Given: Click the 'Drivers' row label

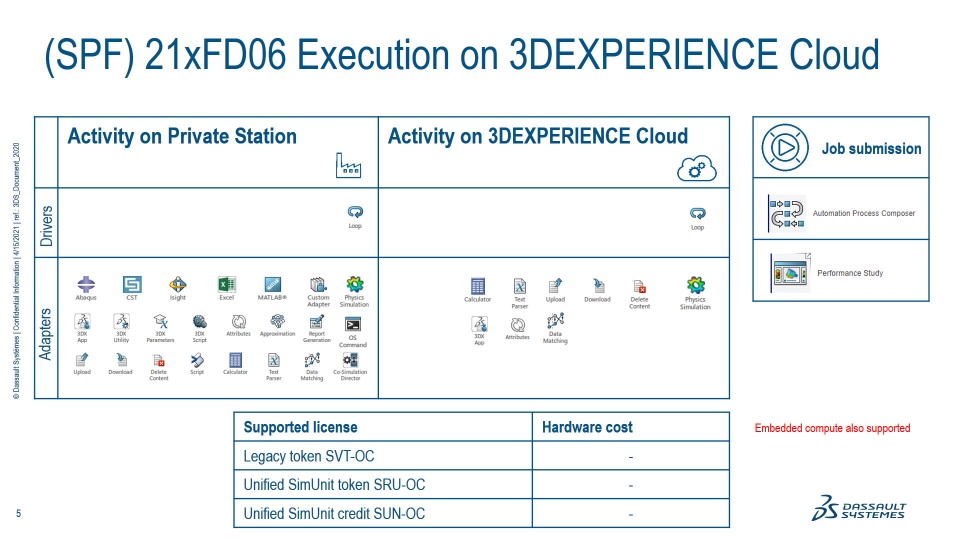Looking at the screenshot, I should coord(47,226).
